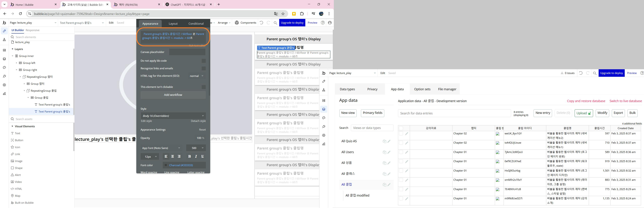Open the Data tab database icon in left sidebar
The height and width of the screenshot is (208, 644).
coord(4,59)
